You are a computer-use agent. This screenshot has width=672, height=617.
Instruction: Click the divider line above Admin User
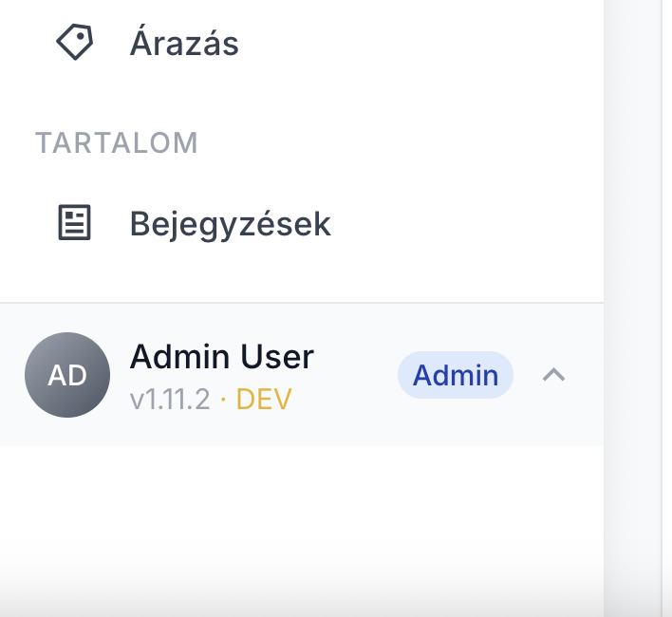click(x=302, y=303)
